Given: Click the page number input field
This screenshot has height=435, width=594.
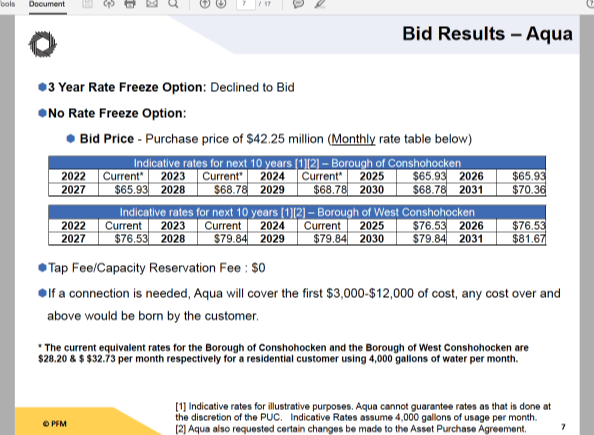Looking at the screenshot, I should [245, 4].
